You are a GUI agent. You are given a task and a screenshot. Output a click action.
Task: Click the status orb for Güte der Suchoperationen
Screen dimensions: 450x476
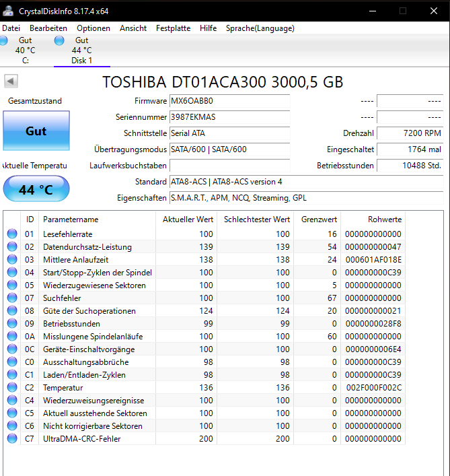[x=12, y=310]
